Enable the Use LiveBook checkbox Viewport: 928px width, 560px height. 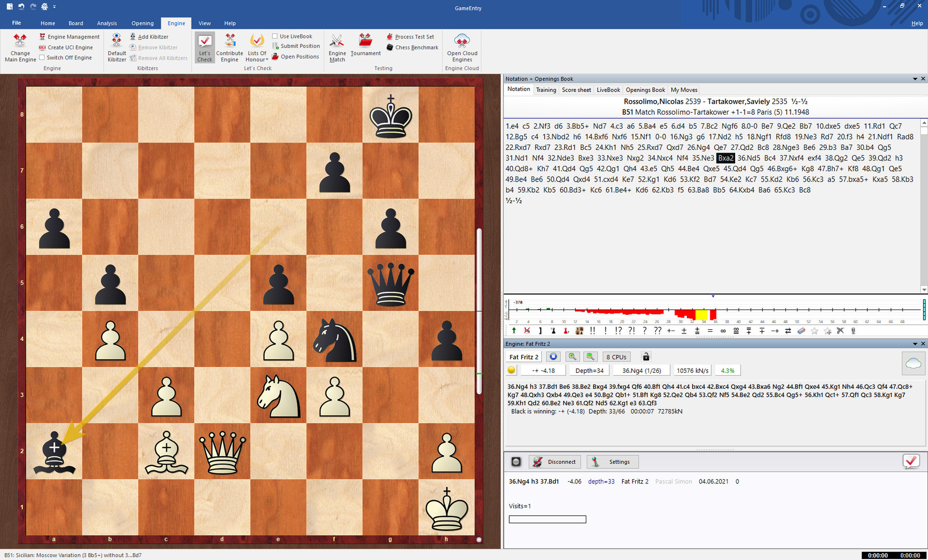click(275, 36)
